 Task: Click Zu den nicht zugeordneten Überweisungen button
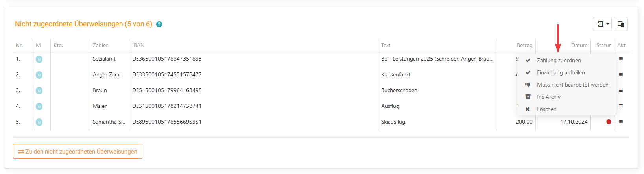[x=78, y=152]
